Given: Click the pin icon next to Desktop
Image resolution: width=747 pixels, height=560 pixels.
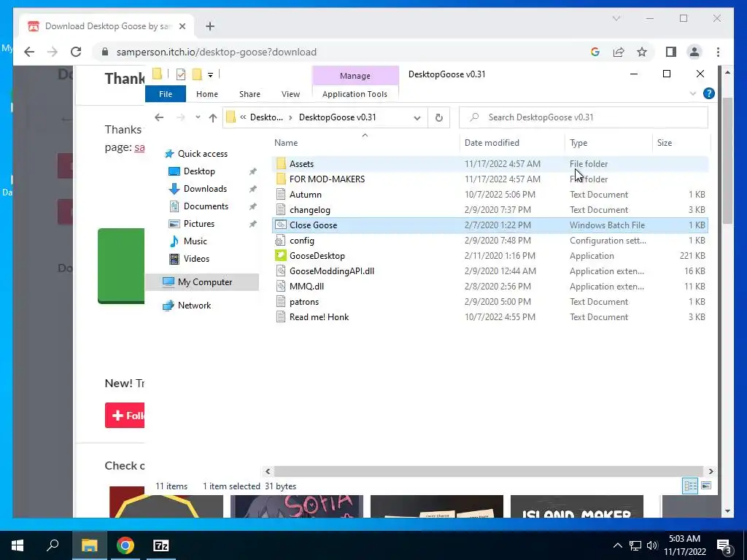Looking at the screenshot, I should point(253,171).
